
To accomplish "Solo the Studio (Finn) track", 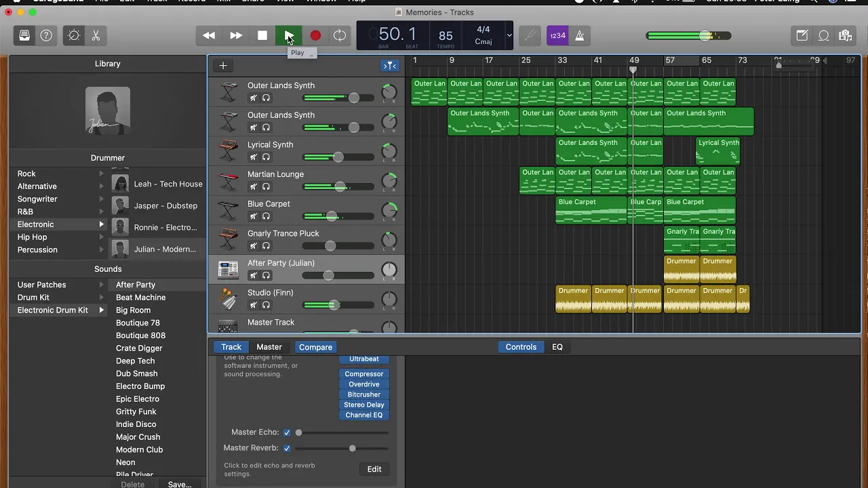I will 266,305.
